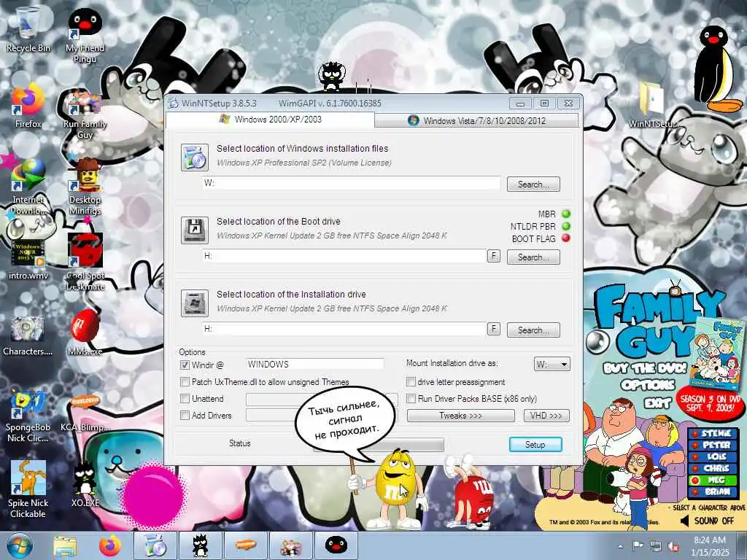
Task: Toggle the Windir @ checkbox
Action: (x=185, y=365)
